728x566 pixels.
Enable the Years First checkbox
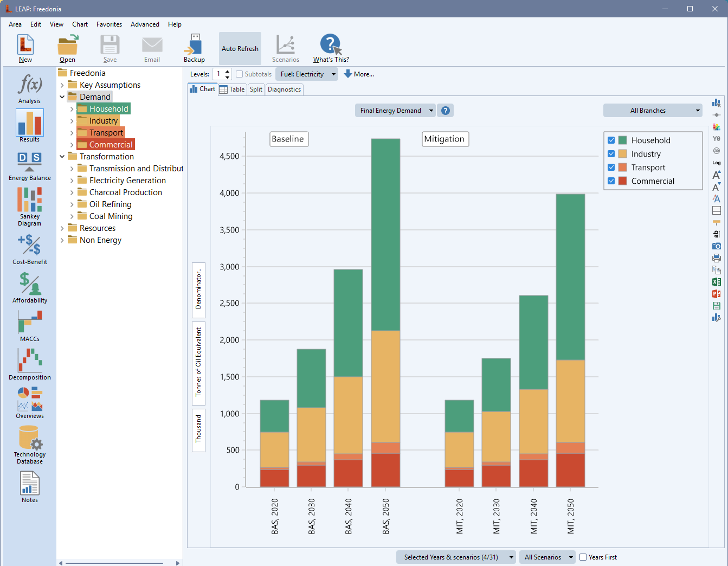pos(583,557)
